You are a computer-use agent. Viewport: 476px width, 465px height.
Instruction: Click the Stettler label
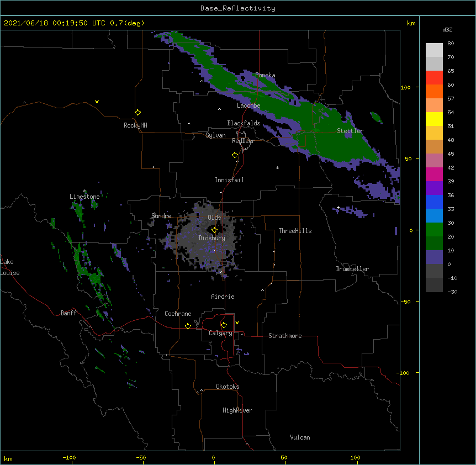click(x=350, y=131)
